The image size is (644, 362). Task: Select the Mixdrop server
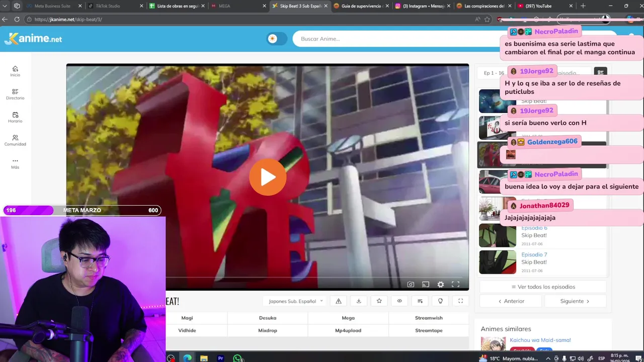(x=268, y=330)
